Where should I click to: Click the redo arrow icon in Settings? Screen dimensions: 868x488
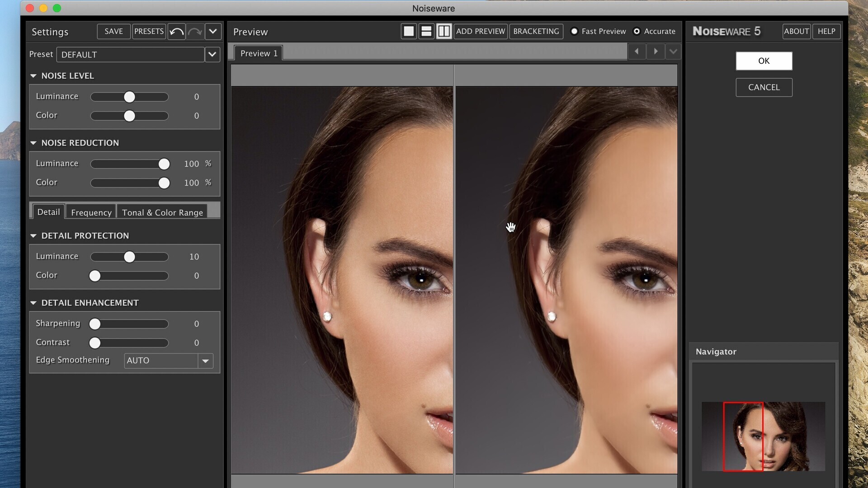195,32
